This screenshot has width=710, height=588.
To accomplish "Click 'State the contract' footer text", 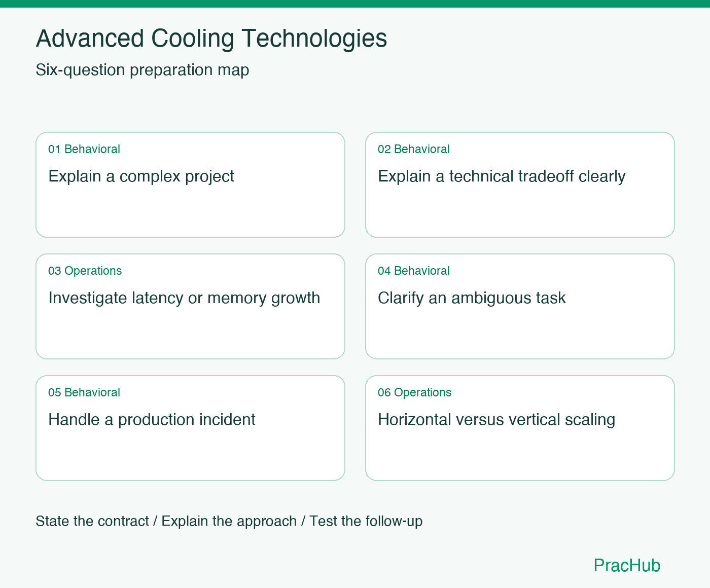I will click(x=92, y=521).
